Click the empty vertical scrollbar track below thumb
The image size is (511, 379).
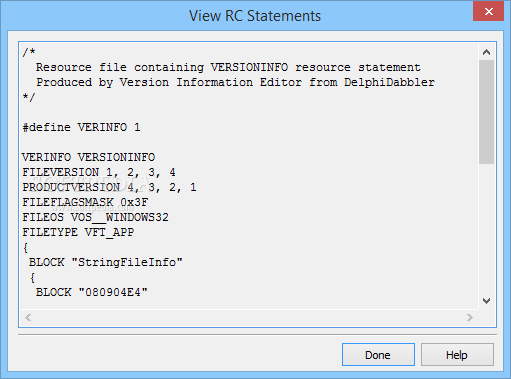(486, 228)
